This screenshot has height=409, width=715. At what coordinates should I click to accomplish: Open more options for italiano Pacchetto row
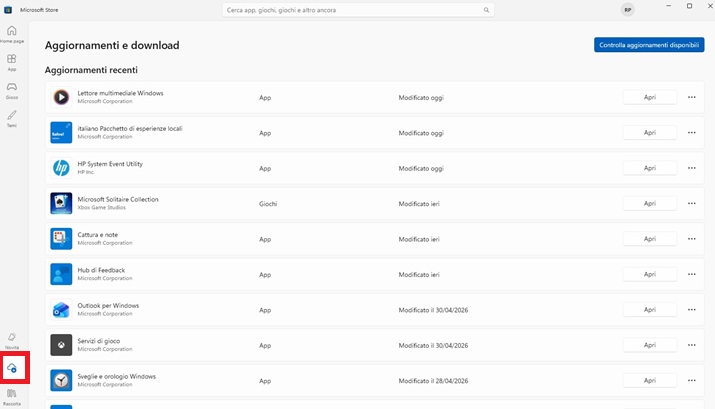click(692, 133)
